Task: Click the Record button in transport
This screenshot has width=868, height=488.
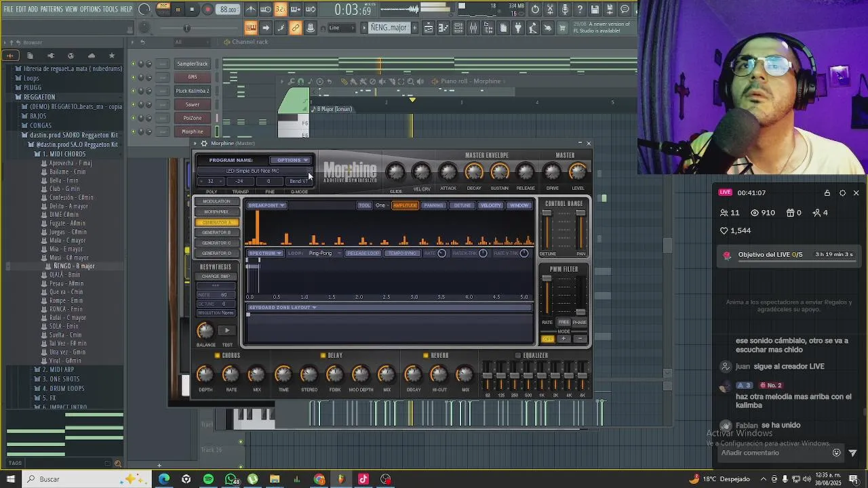Action: [x=208, y=9]
